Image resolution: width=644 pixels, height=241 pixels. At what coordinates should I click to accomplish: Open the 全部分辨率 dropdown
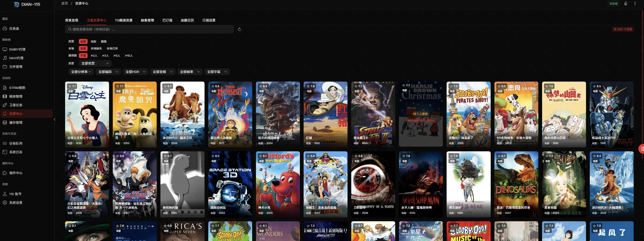pos(81,72)
